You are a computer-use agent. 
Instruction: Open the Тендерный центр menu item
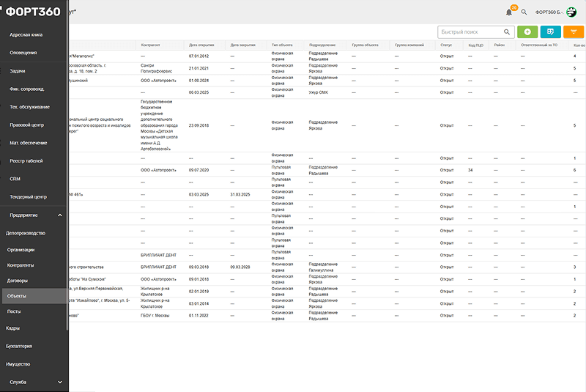point(28,196)
